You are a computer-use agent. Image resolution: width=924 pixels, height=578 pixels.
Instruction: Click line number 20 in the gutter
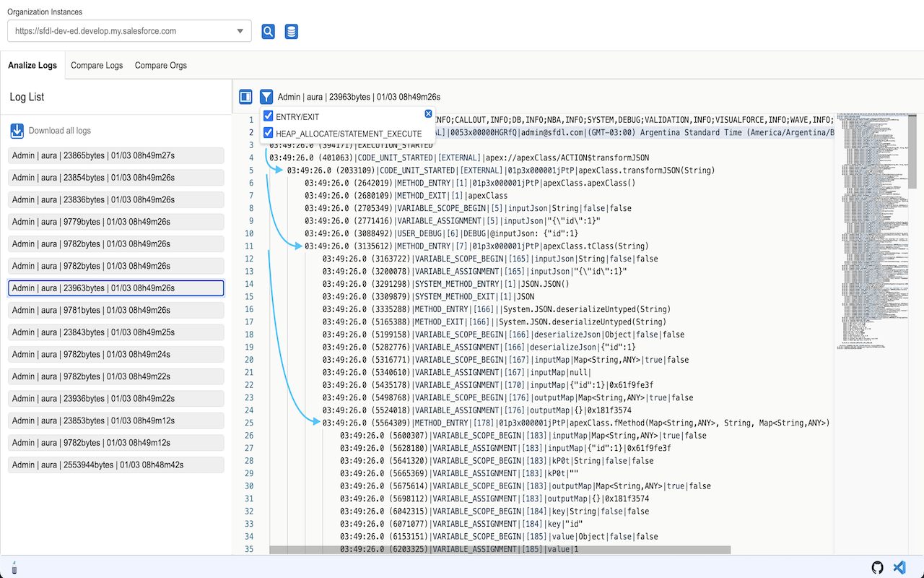coord(249,360)
